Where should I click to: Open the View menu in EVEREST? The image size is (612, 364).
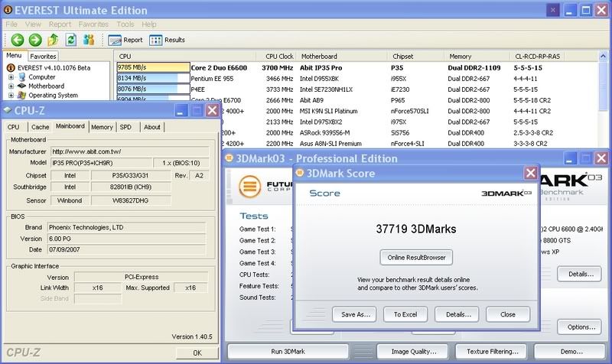[x=33, y=24]
